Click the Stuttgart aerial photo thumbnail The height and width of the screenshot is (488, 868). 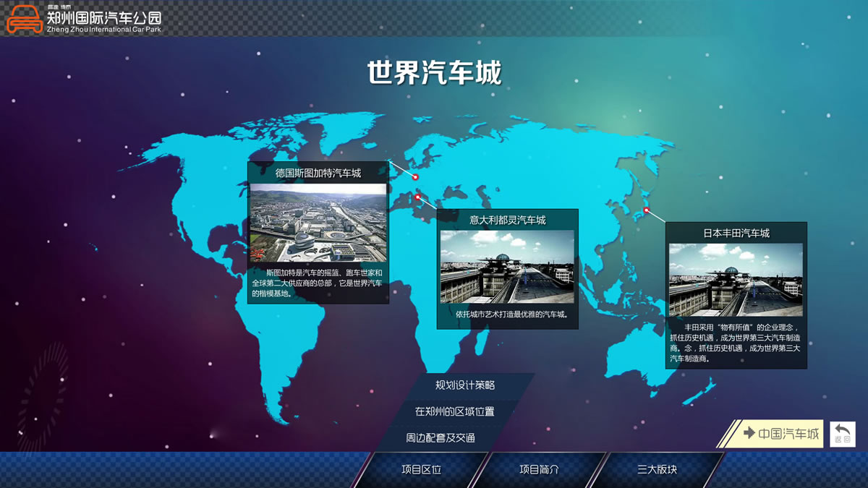[x=318, y=223]
